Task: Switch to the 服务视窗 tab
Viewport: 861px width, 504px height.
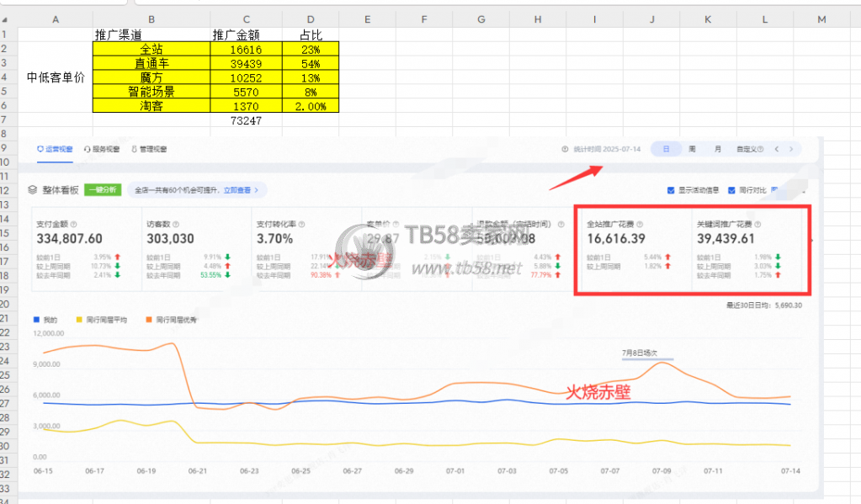Action: click(104, 149)
